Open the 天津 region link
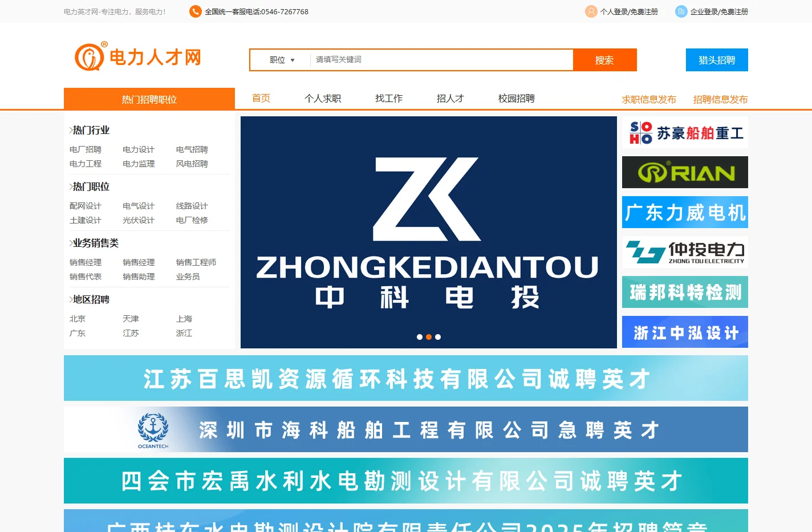This screenshot has height=532, width=812. tap(131, 319)
